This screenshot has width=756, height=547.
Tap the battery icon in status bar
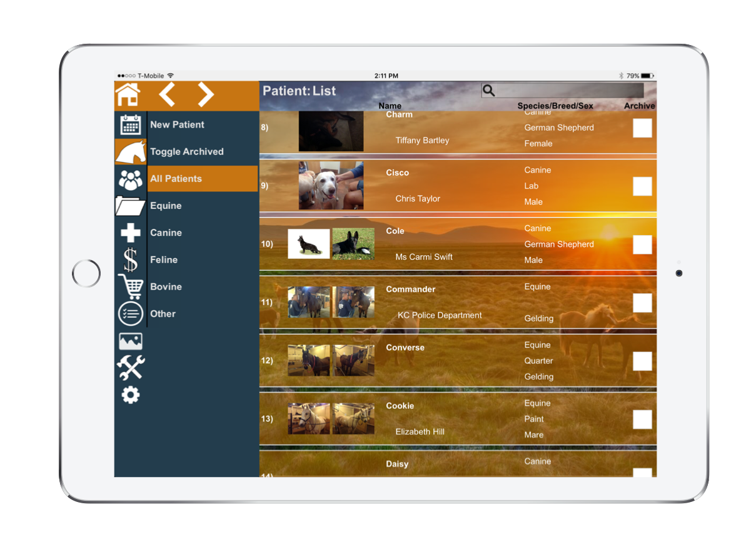[x=647, y=76]
